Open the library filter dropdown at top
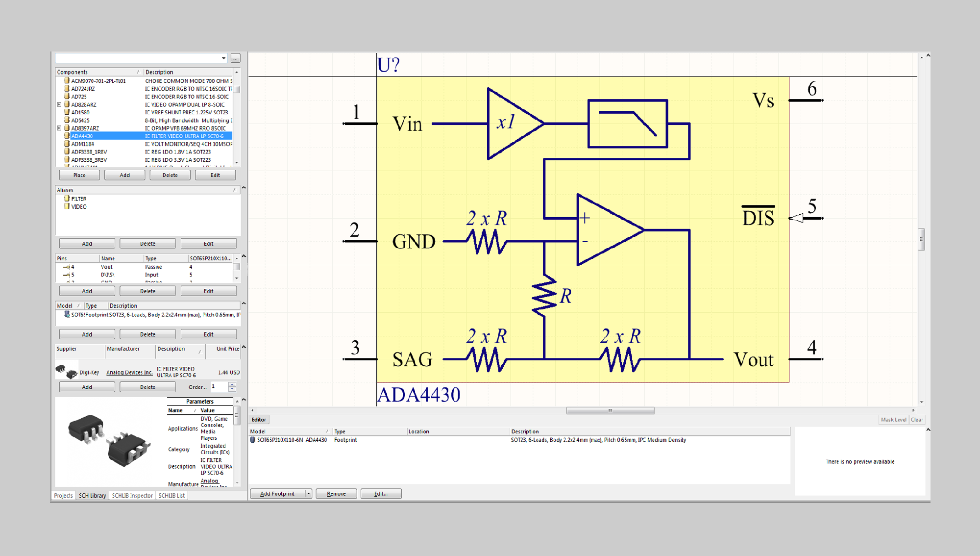Screen dimensions: 980x556 click(224, 58)
